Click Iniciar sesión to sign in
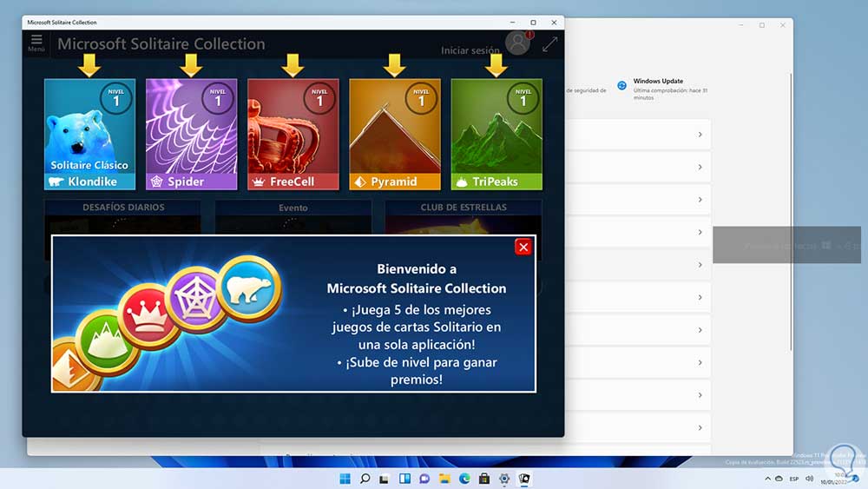 point(470,50)
